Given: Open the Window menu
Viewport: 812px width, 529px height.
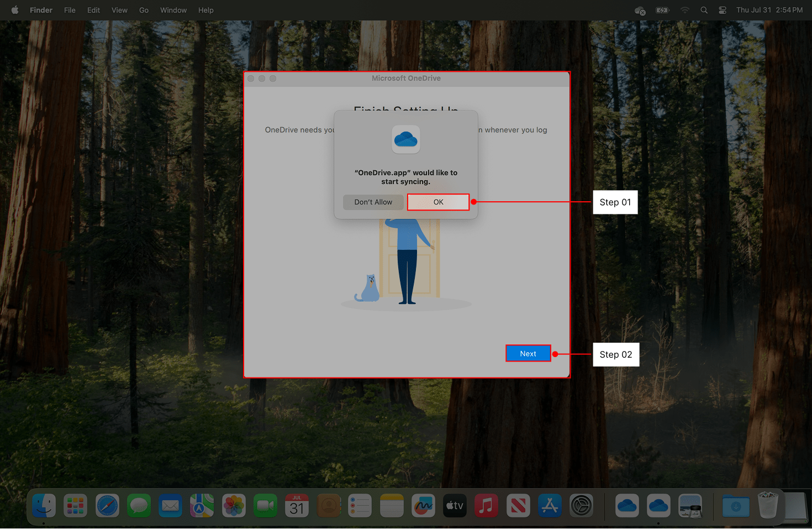Looking at the screenshot, I should (x=173, y=11).
